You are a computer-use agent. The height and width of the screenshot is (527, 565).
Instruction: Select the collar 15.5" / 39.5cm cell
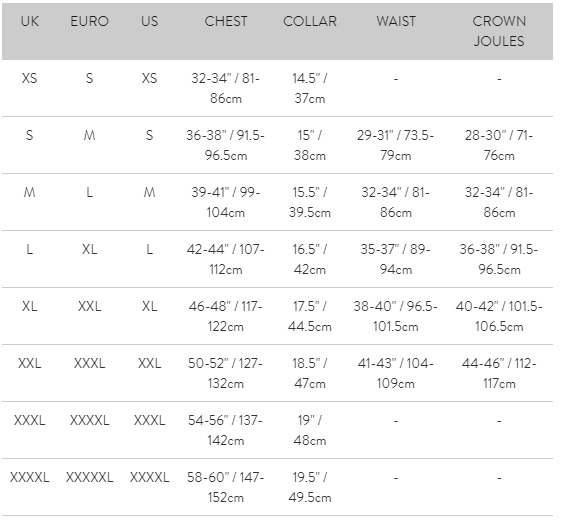pyautogui.click(x=310, y=202)
